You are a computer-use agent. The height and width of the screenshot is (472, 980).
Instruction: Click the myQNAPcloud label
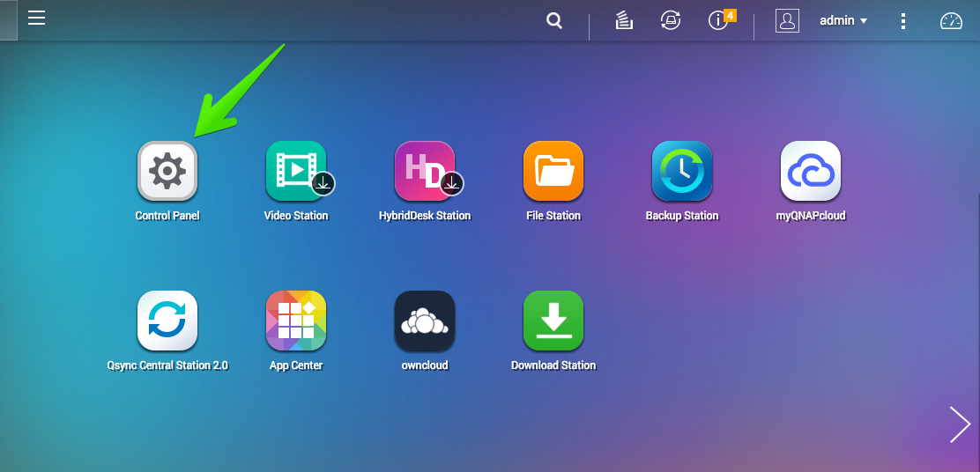pos(812,216)
